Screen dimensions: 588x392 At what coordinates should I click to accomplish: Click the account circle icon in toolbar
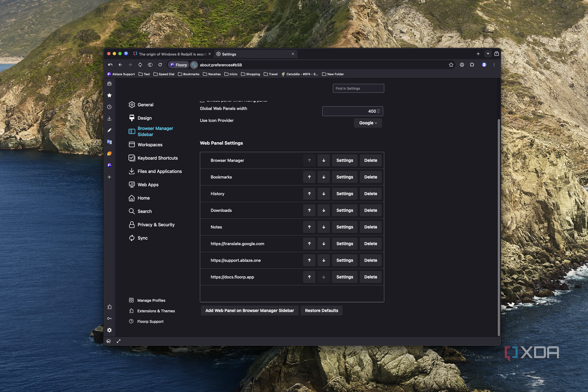coord(462,65)
